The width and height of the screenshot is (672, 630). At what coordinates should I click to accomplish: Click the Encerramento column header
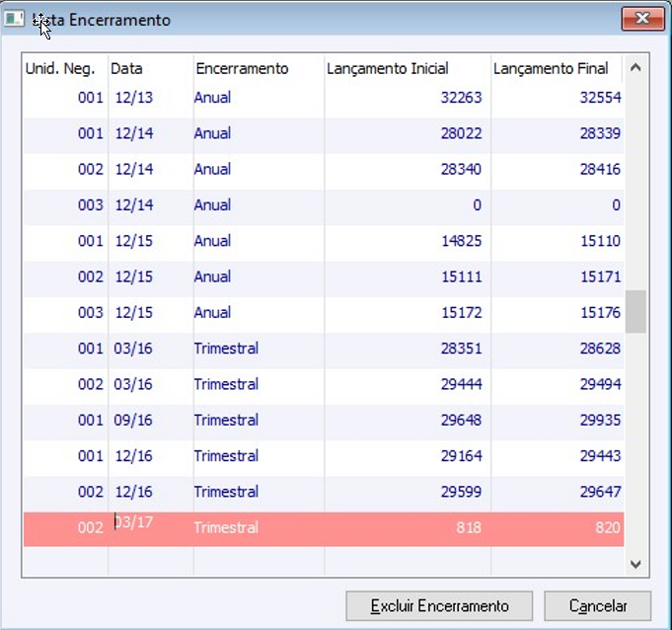pyautogui.click(x=242, y=68)
